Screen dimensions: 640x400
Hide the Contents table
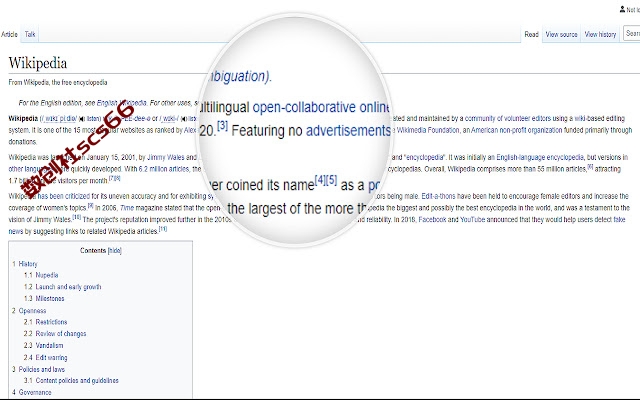115,250
